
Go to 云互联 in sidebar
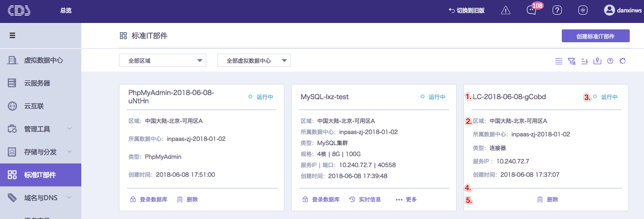point(34,106)
